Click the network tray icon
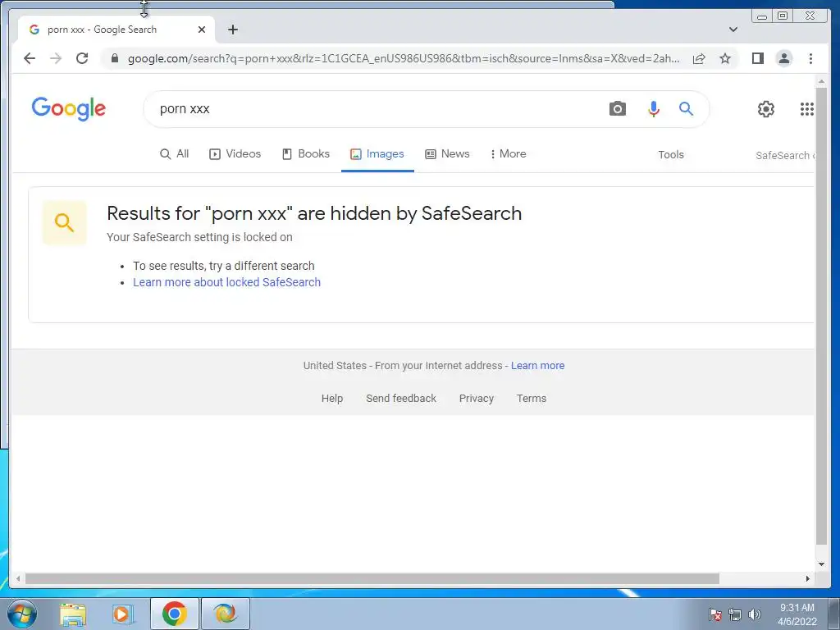 [x=735, y=614]
